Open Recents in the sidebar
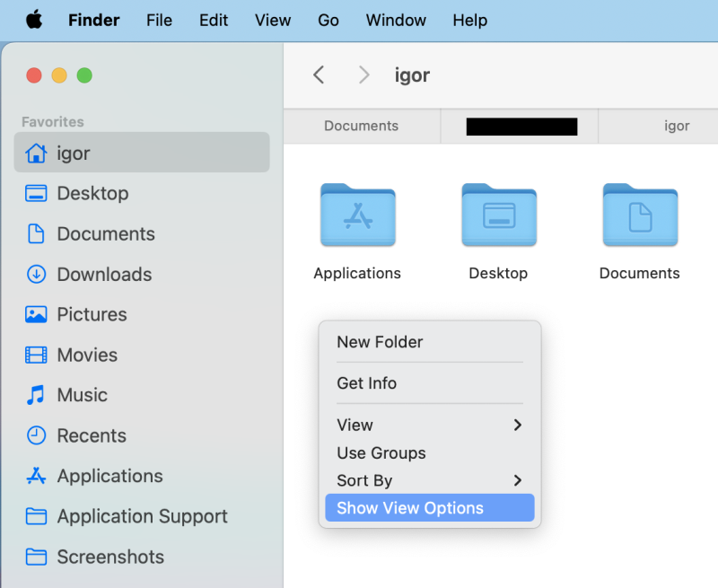The height and width of the screenshot is (588, 718). tap(91, 435)
